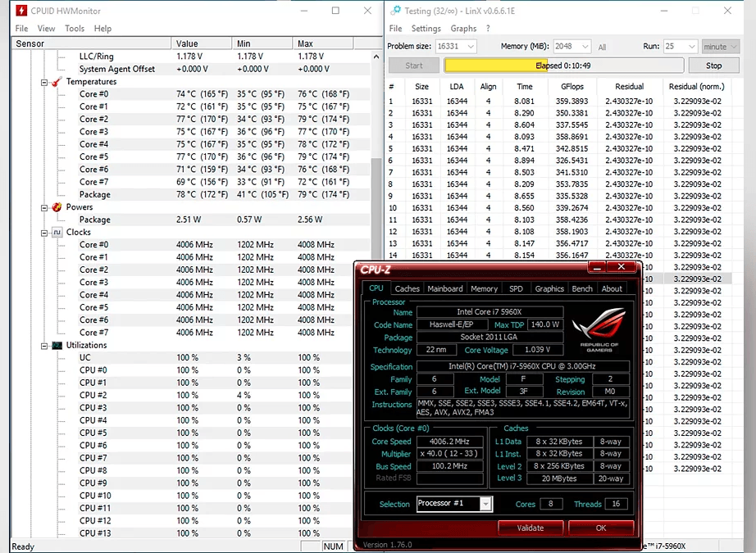Click the Powers flame icon
The image size is (756, 553).
[57, 207]
